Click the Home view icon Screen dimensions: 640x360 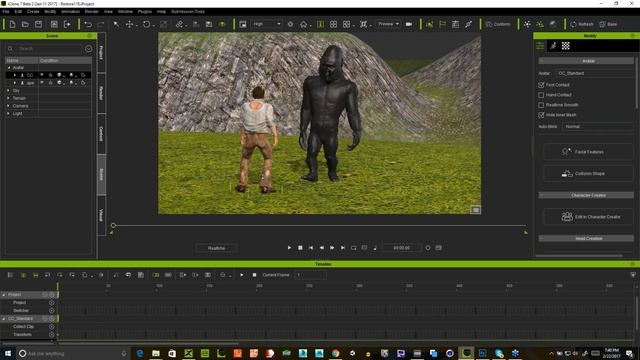pyautogui.click(x=303, y=24)
